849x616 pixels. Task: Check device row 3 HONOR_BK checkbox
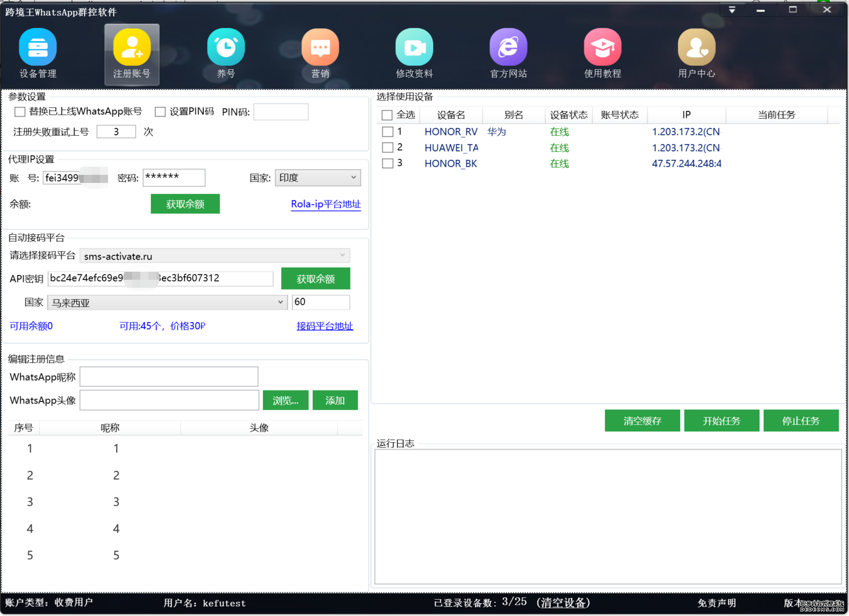(x=388, y=163)
